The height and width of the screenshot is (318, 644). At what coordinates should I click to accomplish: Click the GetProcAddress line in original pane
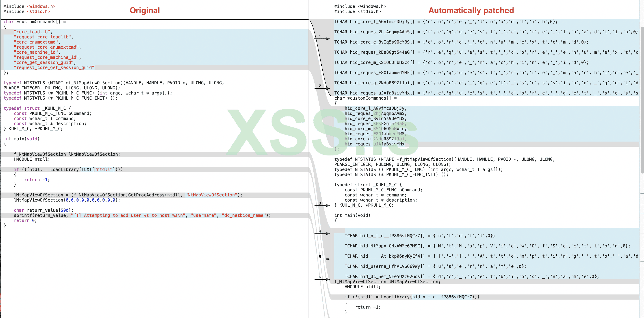128,195
